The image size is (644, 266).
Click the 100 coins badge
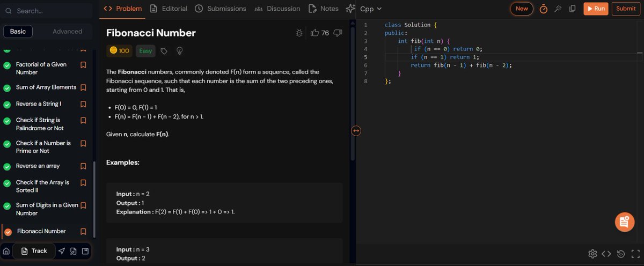click(119, 51)
